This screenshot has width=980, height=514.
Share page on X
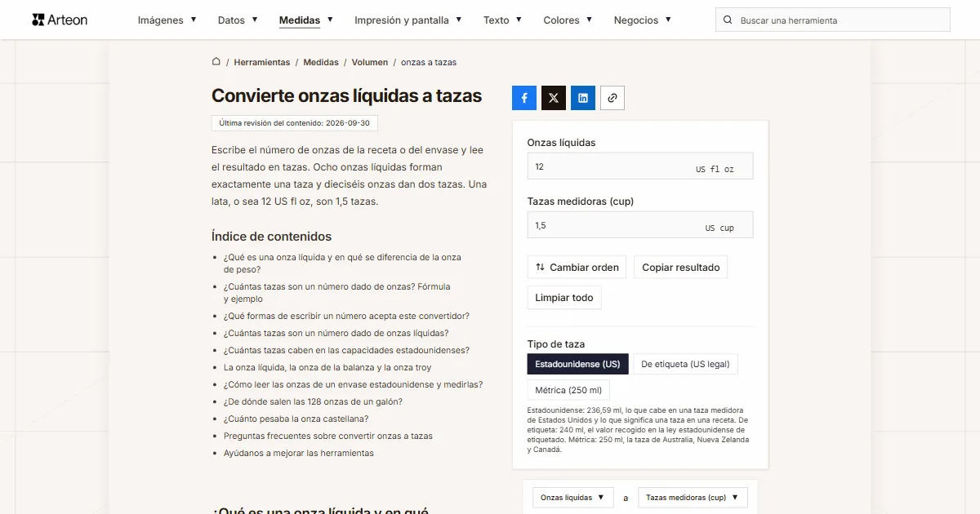(x=554, y=98)
